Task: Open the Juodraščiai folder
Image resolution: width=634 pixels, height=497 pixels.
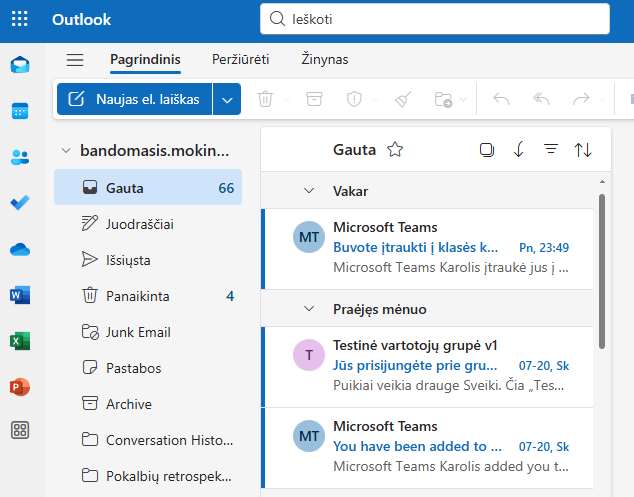Action: (x=148, y=224)
